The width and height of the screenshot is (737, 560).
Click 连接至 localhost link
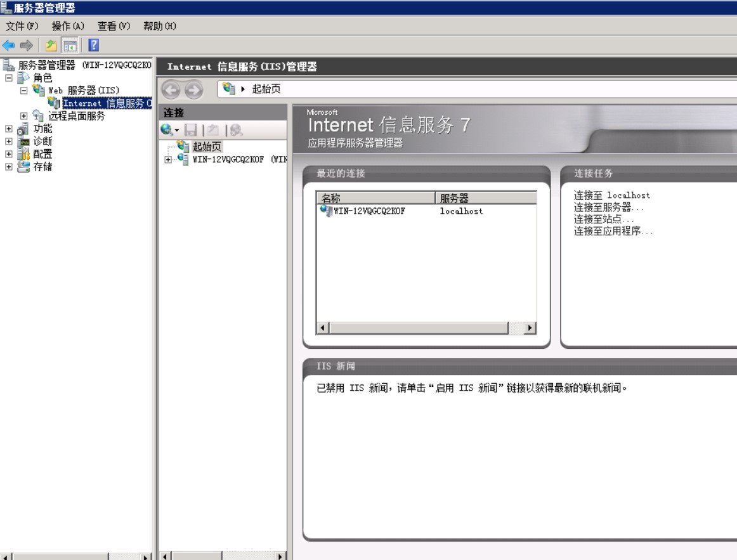tap(611, 195)
